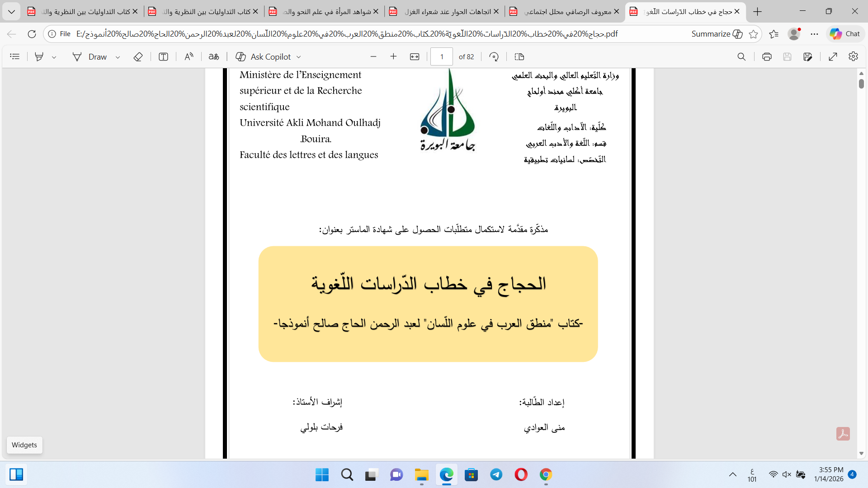Toggle Fit to width view
Viewport: 868px width, 488px height.
pyautogui.click(x=415, y=56)
